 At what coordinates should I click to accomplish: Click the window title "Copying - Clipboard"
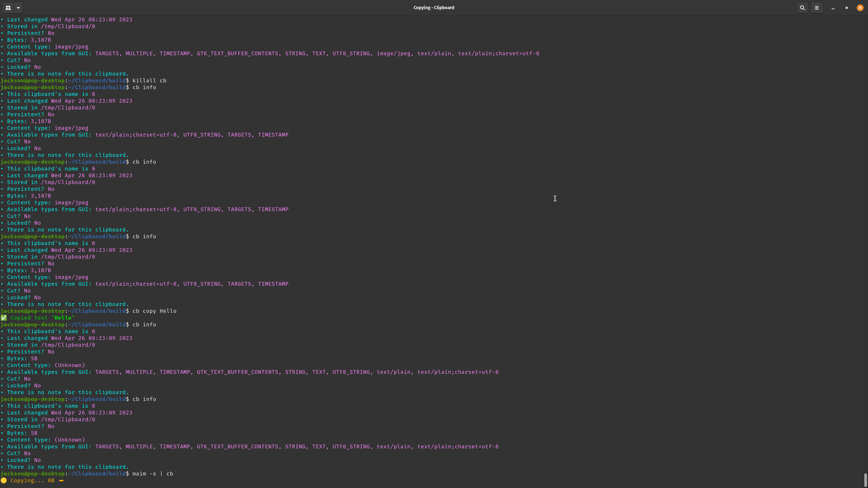pyautogui.click(x=434, y=7)
